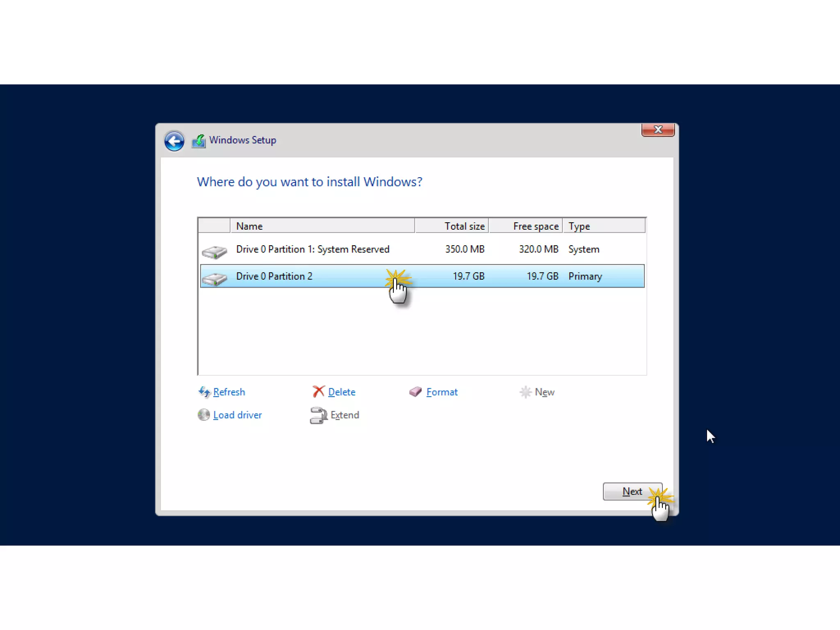Sort by the Total size column header

point(452,226)
